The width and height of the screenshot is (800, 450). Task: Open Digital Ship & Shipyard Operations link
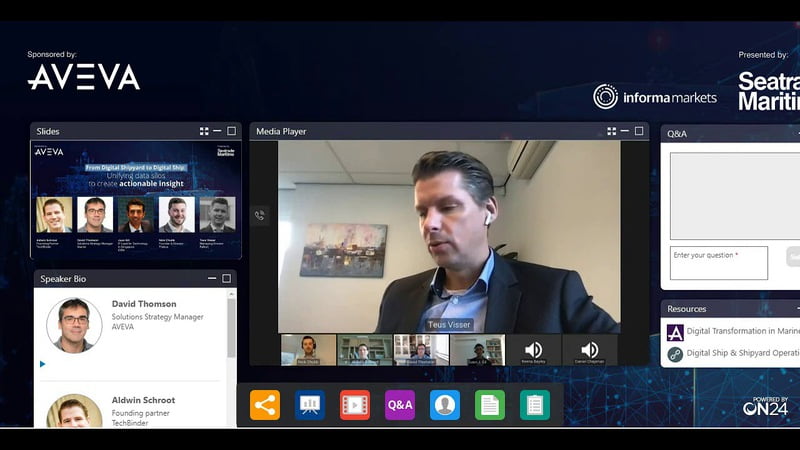coord(743,353)
